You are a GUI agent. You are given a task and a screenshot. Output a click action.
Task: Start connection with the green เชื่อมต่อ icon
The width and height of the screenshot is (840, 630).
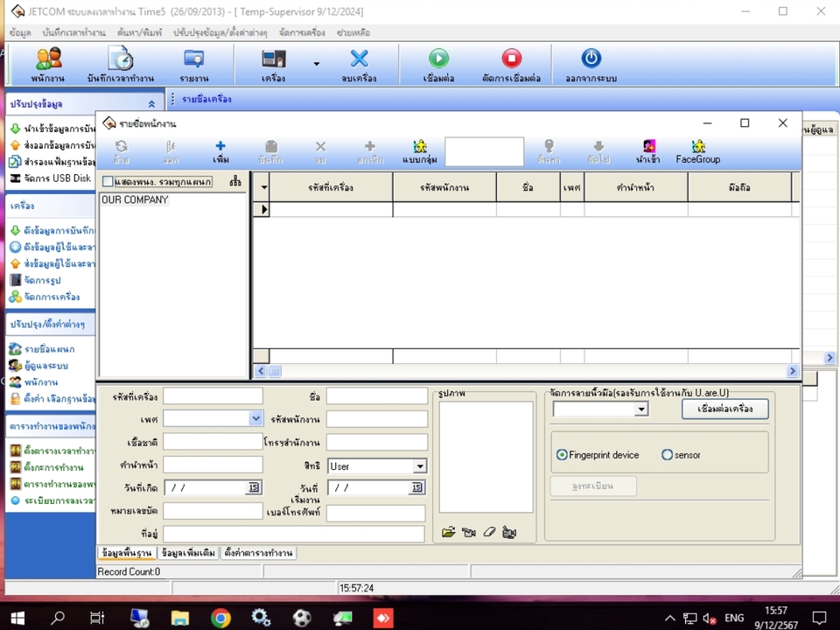(438, 65)
